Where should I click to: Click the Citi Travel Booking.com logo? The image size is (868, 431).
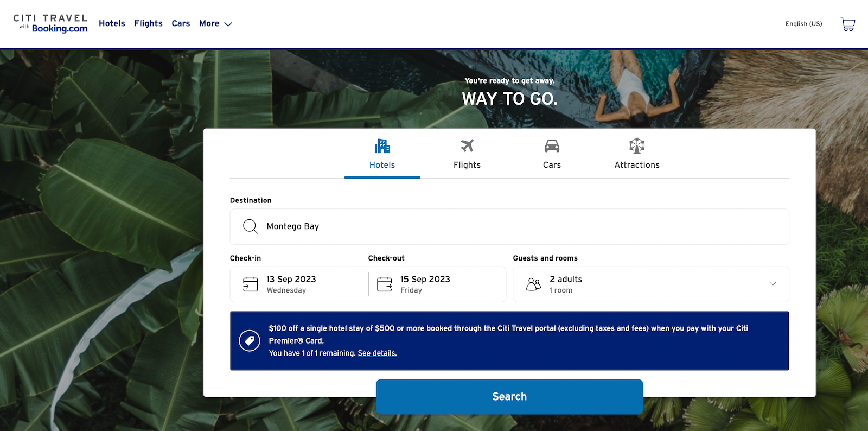[x=50, y=23]
